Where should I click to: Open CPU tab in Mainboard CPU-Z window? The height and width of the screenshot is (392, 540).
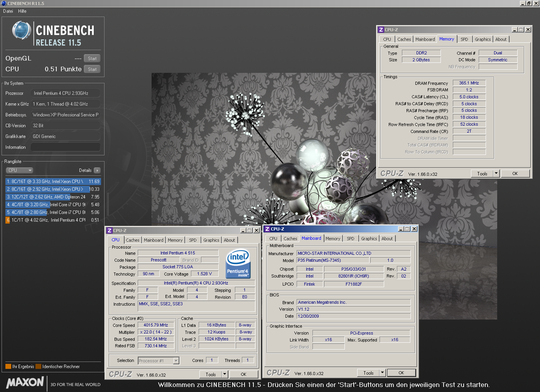[273, 239]
